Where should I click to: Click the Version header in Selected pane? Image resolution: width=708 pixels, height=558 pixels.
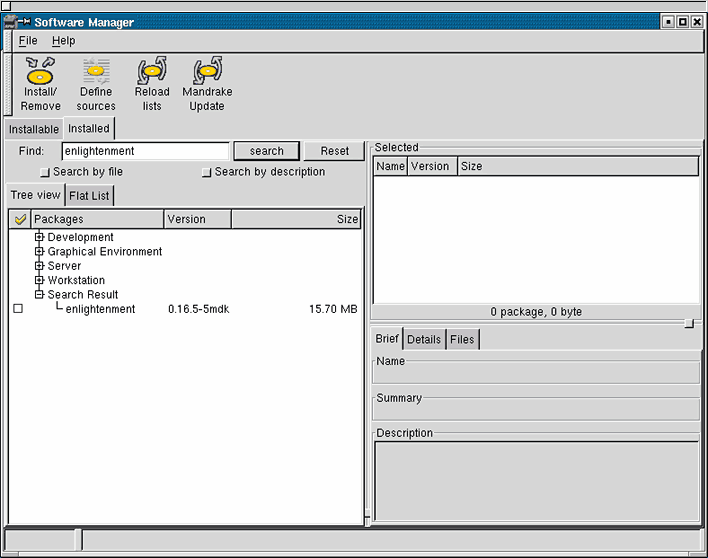[x=432, y=166]
